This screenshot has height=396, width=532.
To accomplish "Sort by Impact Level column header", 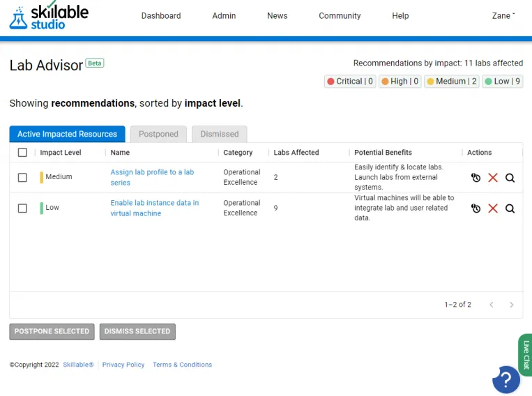I will click(x=61, y=153).
